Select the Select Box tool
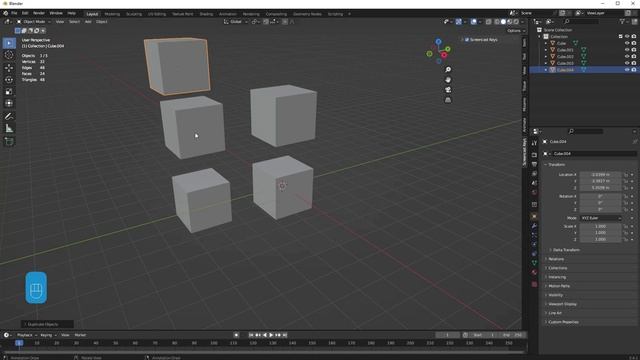 [x=9, y=43]
